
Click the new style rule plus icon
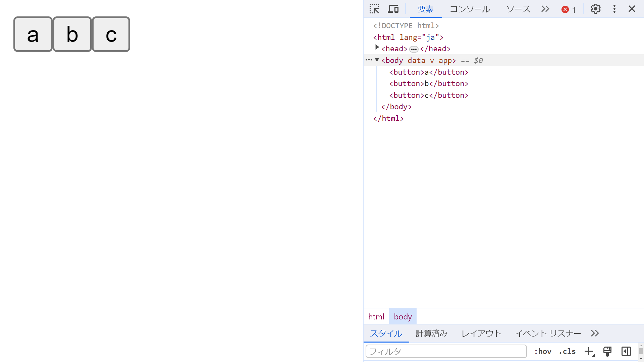click(x=589, y=351)
